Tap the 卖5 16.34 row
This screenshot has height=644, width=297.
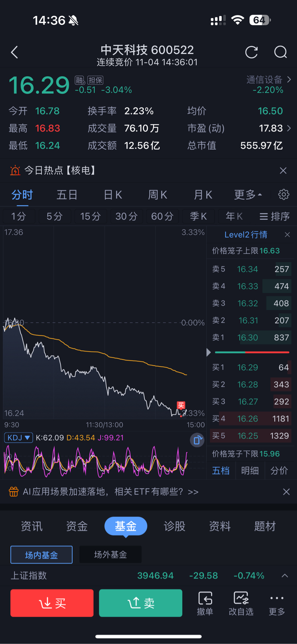251,269
